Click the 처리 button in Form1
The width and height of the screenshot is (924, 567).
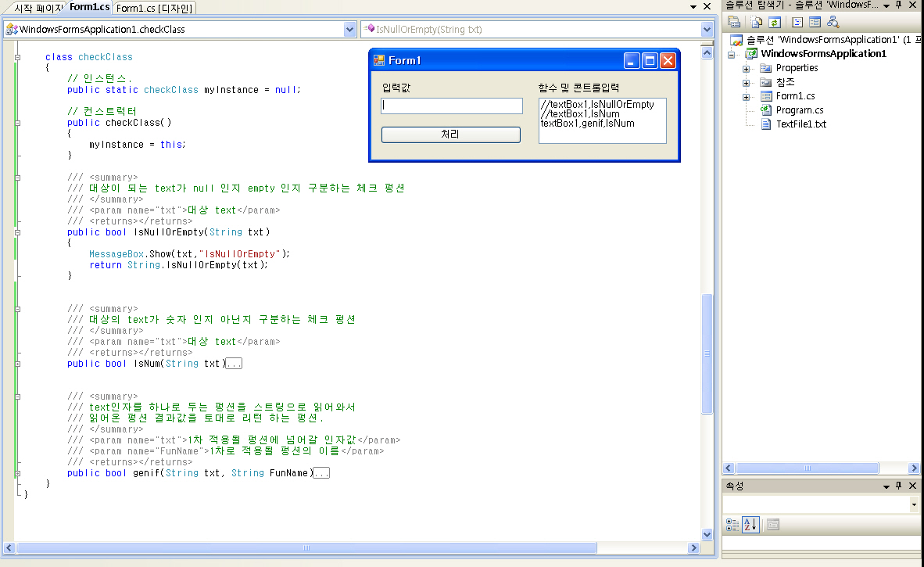click(451, 135)
